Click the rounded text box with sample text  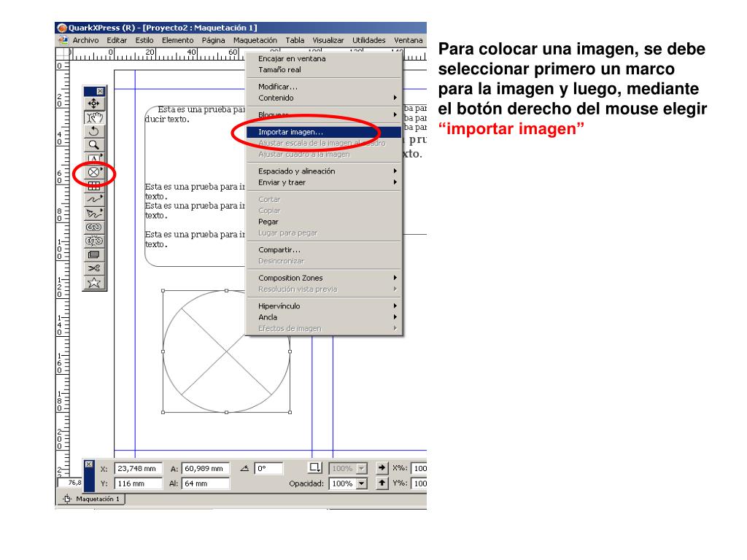click(x=196, y=186)
